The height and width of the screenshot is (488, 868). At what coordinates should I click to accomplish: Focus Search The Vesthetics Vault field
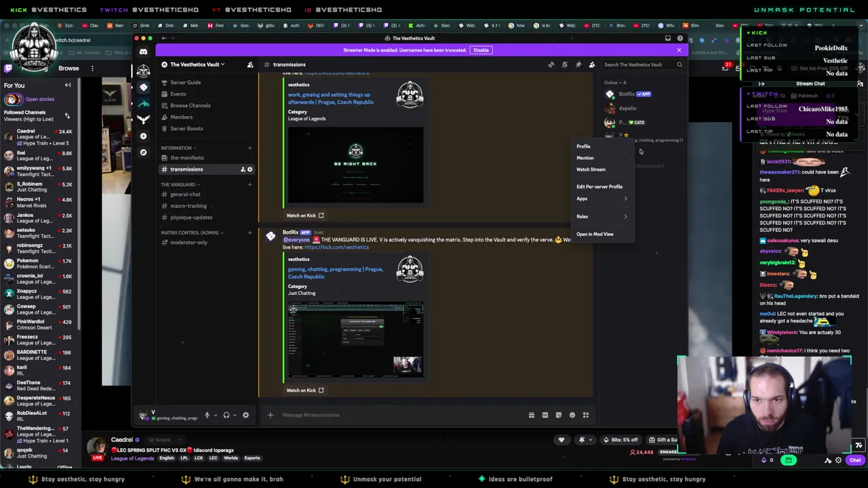point(642,64)
